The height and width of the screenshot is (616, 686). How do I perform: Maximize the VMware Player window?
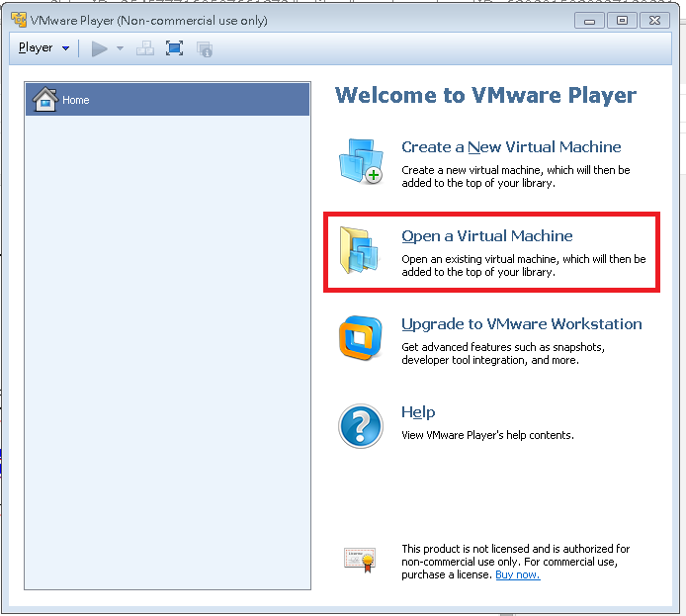(622, 20)
